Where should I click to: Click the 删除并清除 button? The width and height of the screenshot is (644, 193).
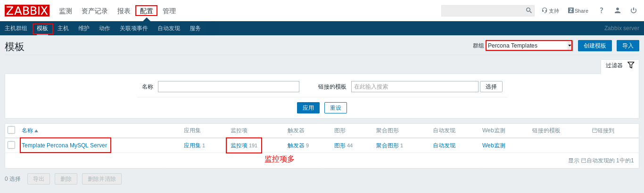102,179
